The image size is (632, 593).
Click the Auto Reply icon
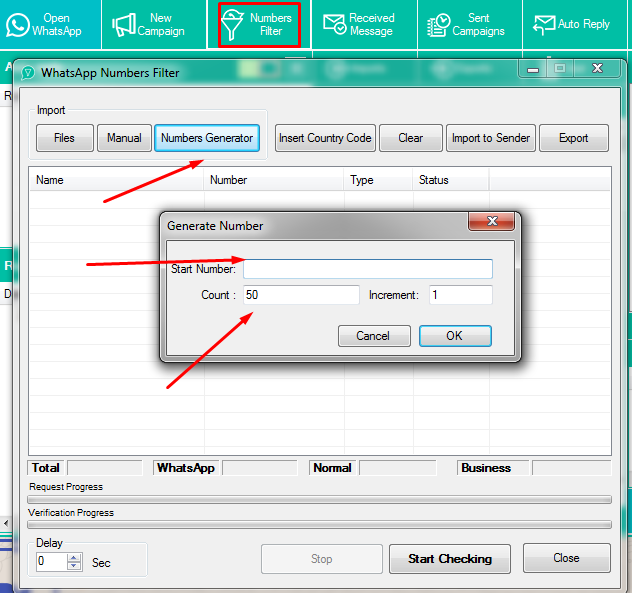point(545,25)
